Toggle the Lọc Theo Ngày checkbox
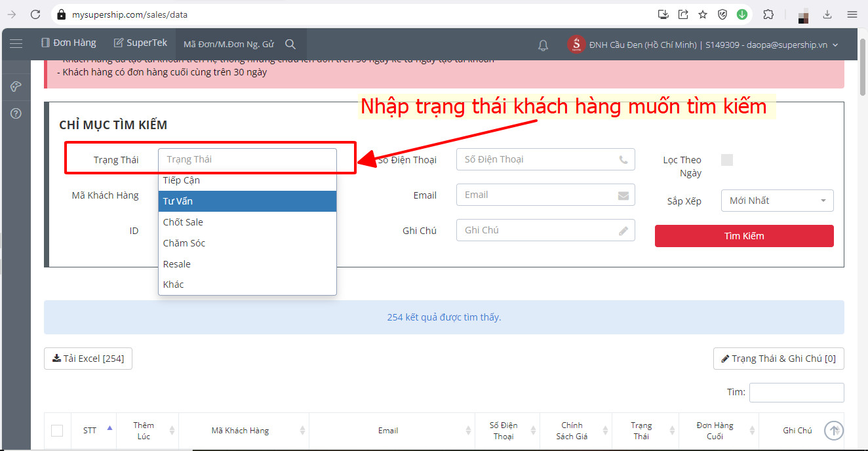The width and height of the screenshot is (868, 451). tap(727, 160)
